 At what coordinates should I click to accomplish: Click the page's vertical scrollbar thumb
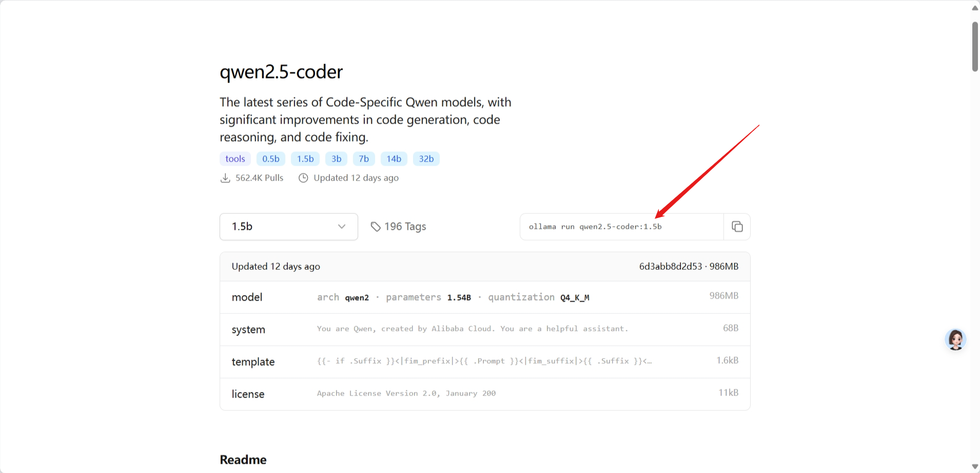coord(975,46)
